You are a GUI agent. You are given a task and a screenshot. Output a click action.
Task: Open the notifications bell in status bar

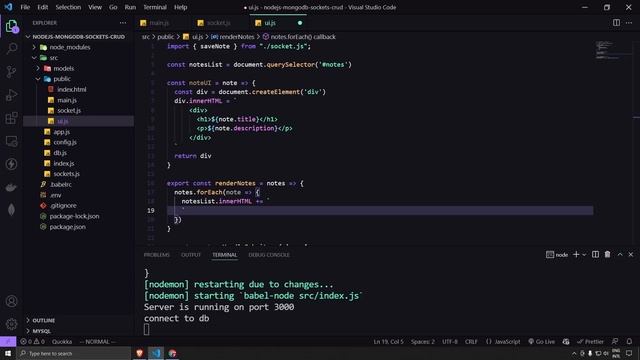(x=629, y=342)
